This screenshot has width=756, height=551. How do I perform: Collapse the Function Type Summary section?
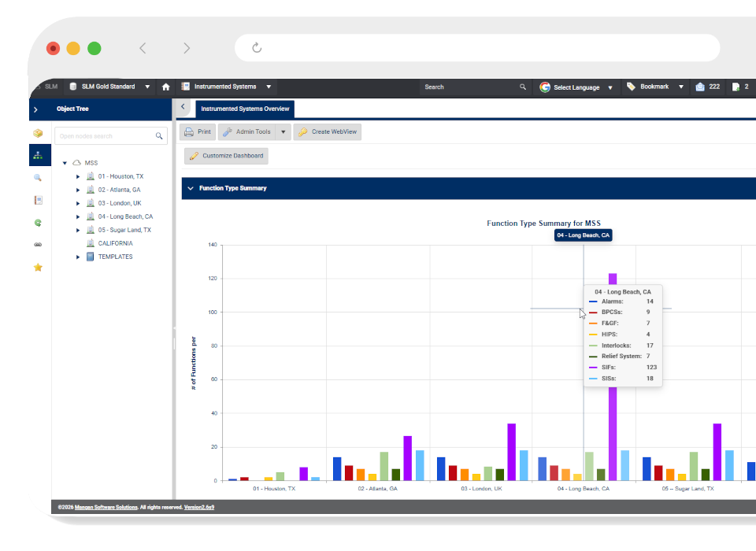click(x=190, y=188)
